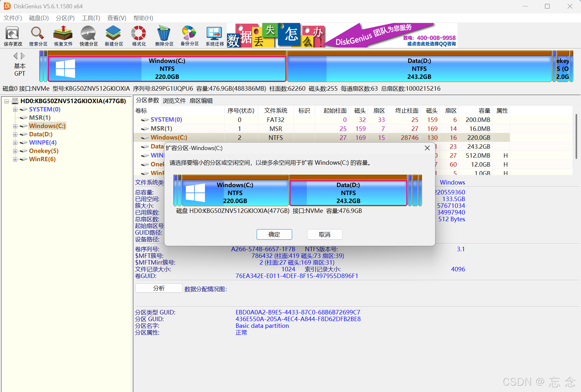581x392 pixels.
Task: Open the 备份分区 tool
Action: 189,36
